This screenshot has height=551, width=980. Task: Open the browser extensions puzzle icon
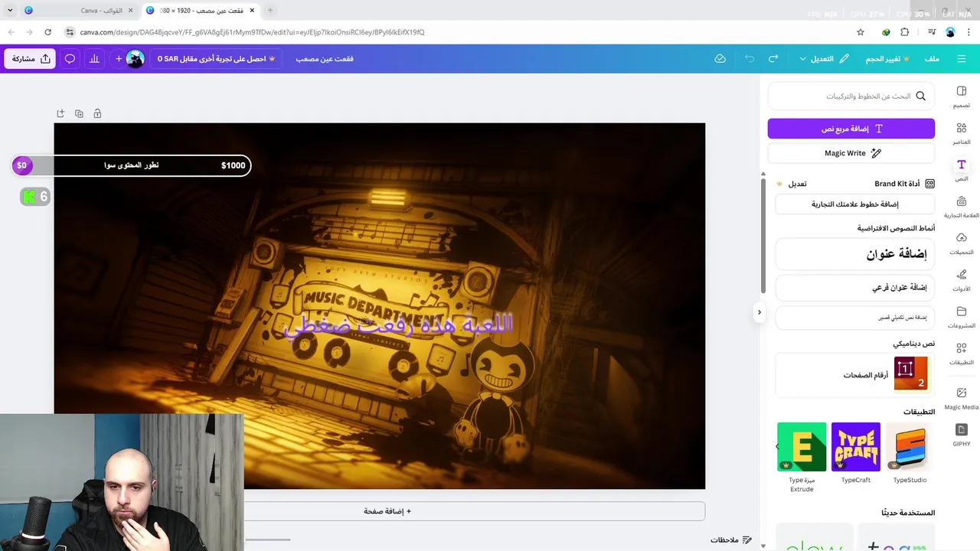pyautogui.click(x=904, y=32)
